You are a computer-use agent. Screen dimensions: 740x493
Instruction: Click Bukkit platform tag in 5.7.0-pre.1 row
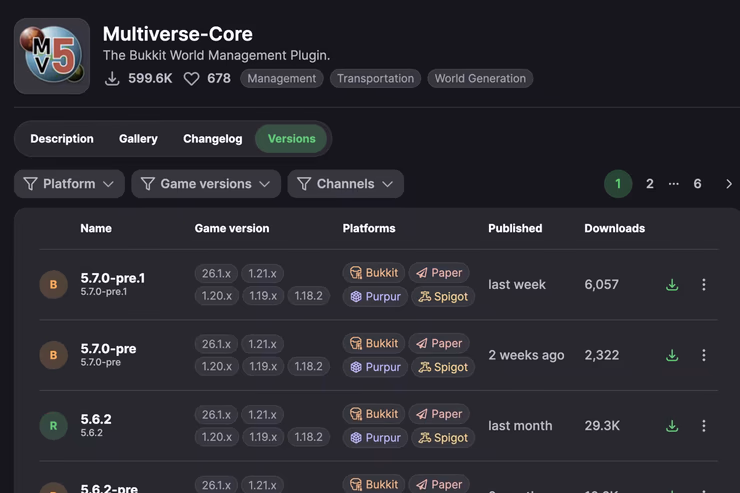click(x=374, y=273)
